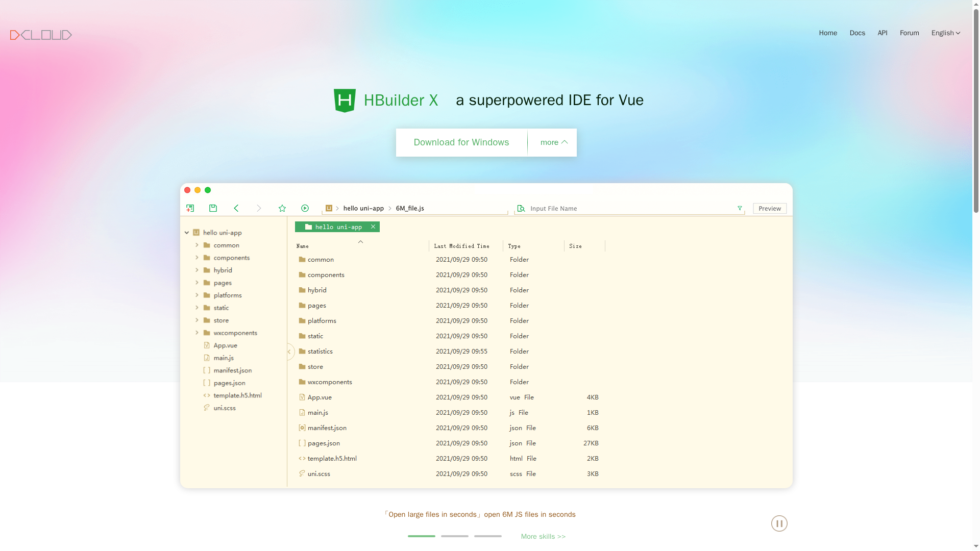Click the HBuilder X green H logo
This screenshot has width=980, height=551.
(345, 100)
